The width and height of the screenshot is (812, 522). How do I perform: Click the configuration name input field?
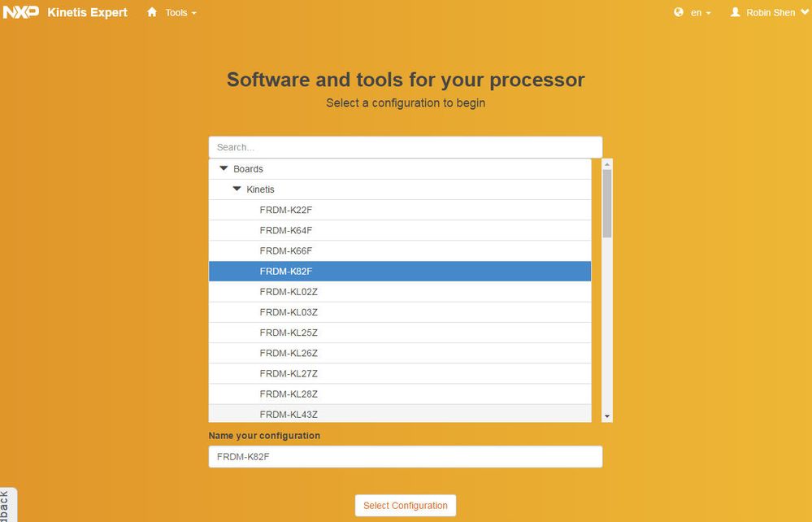click(406, 457)
